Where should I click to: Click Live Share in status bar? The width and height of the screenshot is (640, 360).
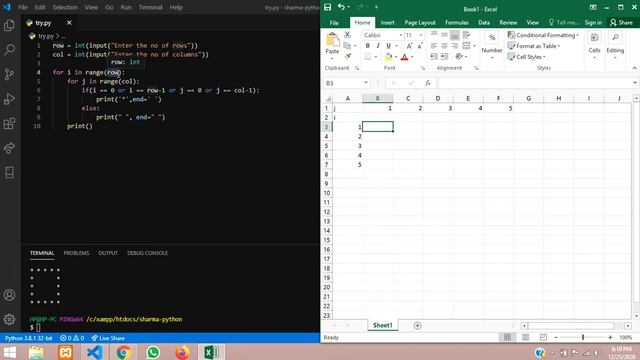pos(108,338)
